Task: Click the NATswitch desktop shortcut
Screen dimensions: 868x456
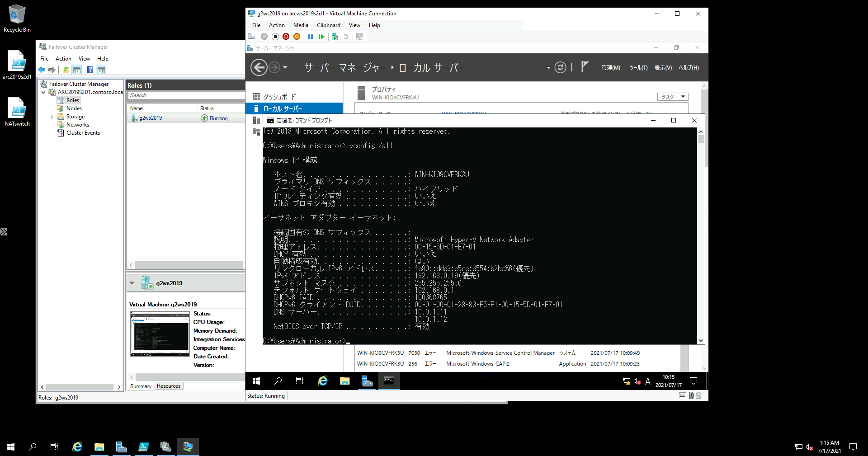Action: (x=17, y=112)
